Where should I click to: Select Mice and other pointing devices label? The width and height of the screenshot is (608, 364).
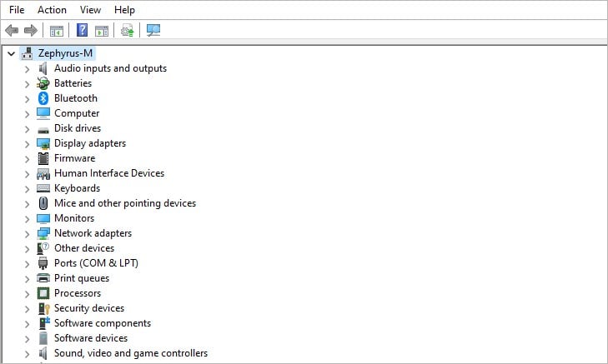point(125,203)
